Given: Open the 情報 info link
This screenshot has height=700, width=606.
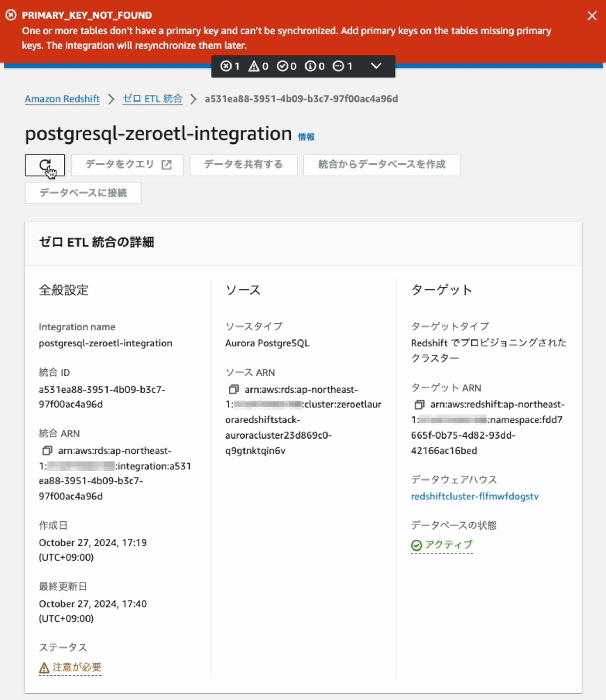Looking at the screenshot, I should 306,136.
